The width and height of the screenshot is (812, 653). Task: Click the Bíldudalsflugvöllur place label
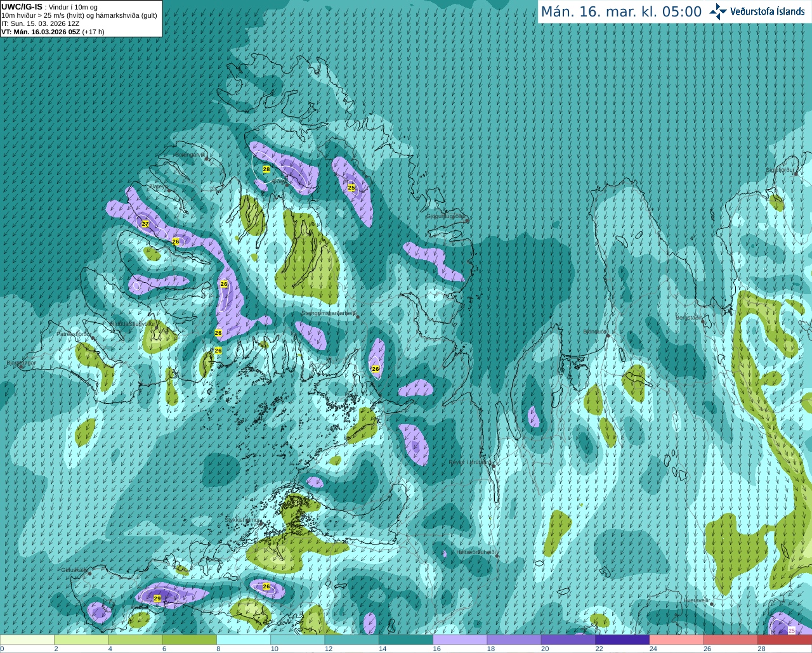131,323
